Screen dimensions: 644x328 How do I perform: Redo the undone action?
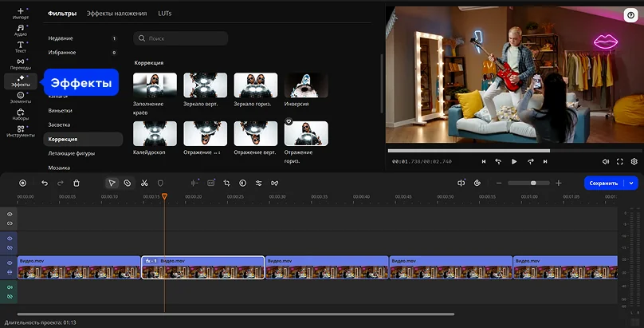pos(61,184)
